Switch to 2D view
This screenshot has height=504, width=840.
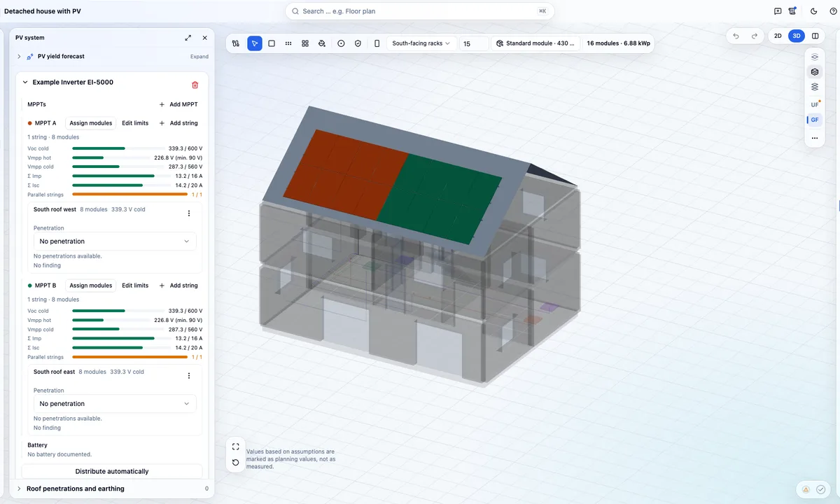778,36
